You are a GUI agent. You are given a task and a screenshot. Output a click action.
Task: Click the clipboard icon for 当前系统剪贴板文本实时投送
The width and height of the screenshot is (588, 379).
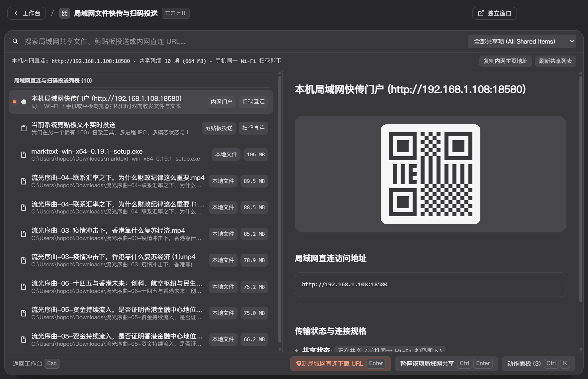pyautogui.click(x=24, y=128)
